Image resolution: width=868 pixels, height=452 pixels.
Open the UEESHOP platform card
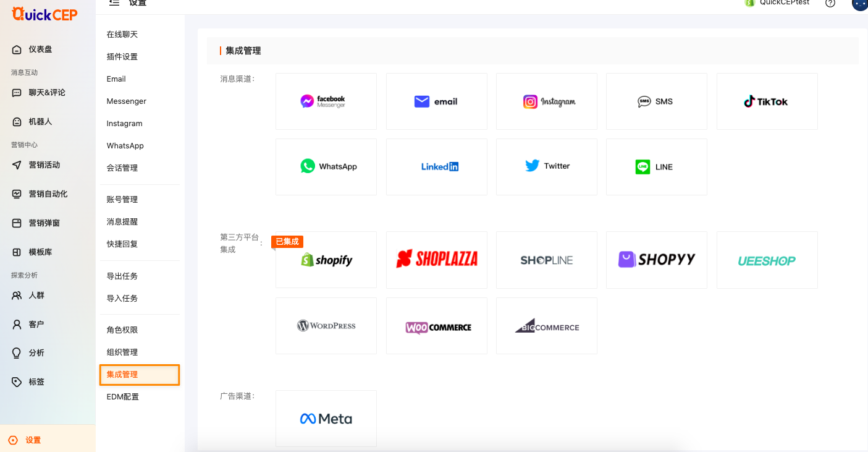(x=767, y=260)
